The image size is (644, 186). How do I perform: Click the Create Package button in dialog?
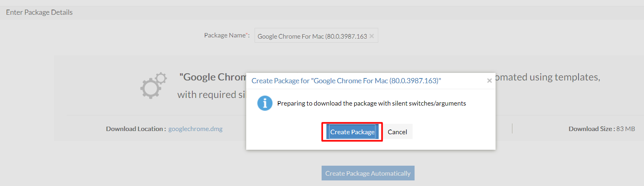(352, 132)
